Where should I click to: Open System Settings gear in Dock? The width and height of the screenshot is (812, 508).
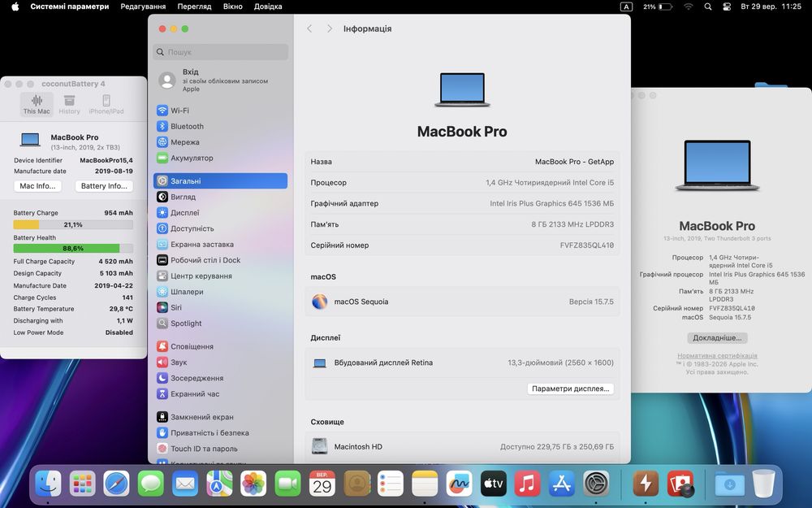(596, 484)
